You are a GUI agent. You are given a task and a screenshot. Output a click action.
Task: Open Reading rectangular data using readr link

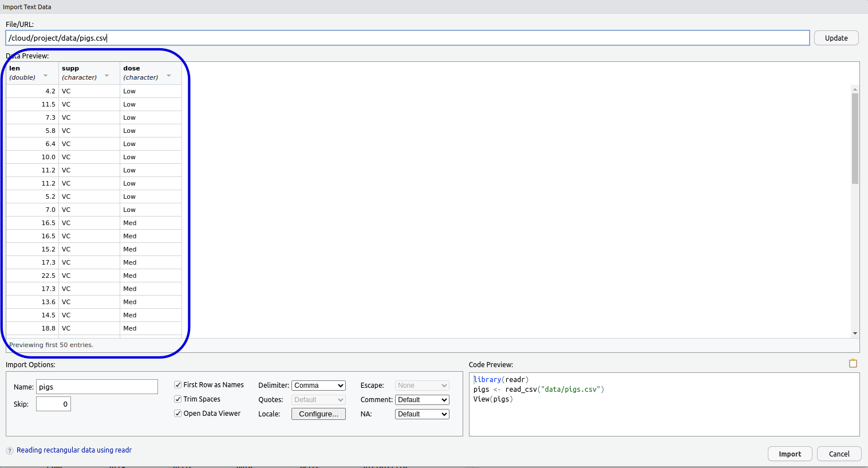tap(74, 450)
